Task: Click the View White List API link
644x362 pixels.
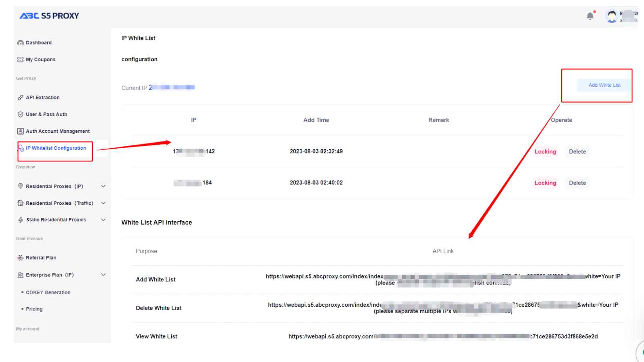Action: coord(443,336)
